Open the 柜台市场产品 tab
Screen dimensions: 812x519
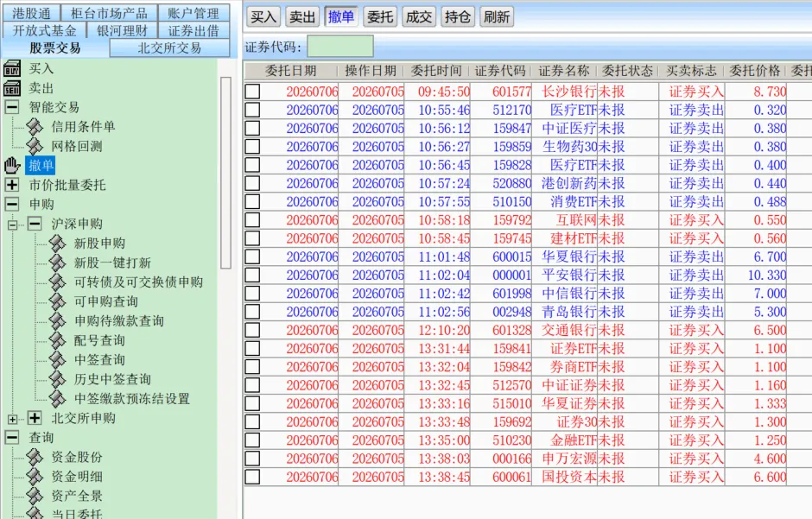[109, 13]
